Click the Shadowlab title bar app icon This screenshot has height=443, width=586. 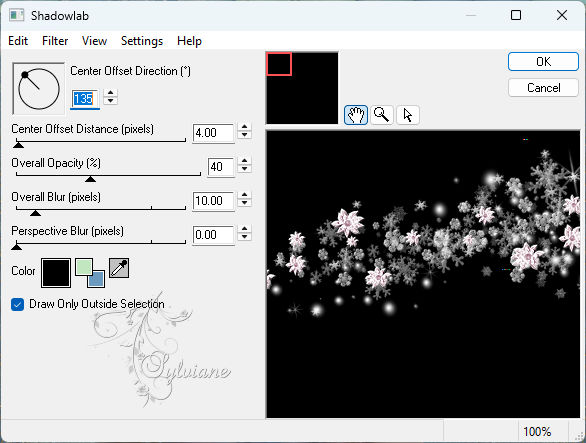click(17, 16)
